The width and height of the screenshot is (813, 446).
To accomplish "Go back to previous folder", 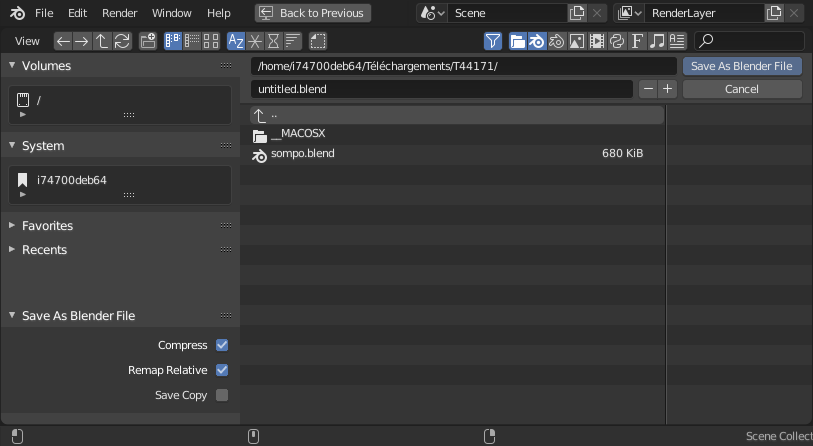I will coord(63,41).
